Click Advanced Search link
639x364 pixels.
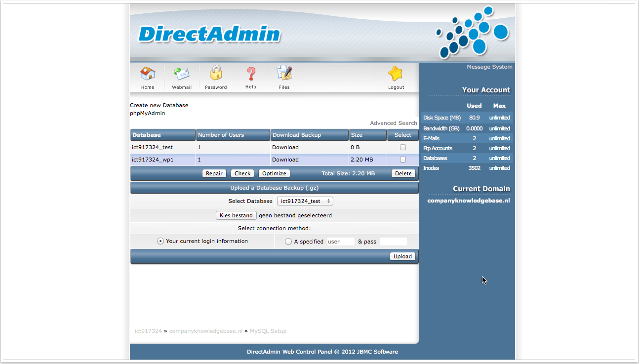click(x=394, y=123)
